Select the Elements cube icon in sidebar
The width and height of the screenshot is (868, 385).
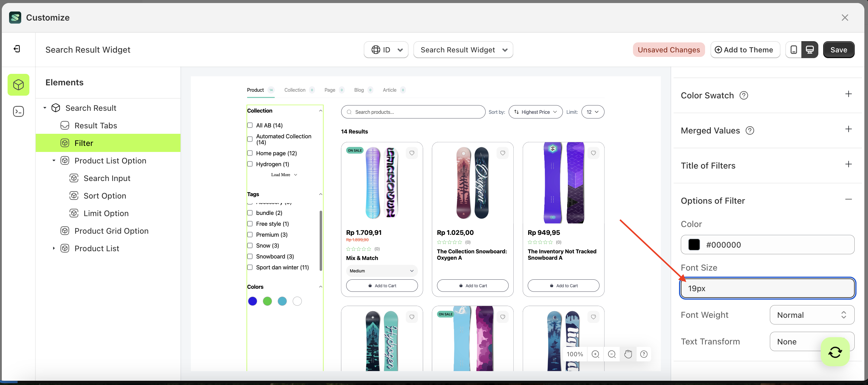[x=18, y=84]
